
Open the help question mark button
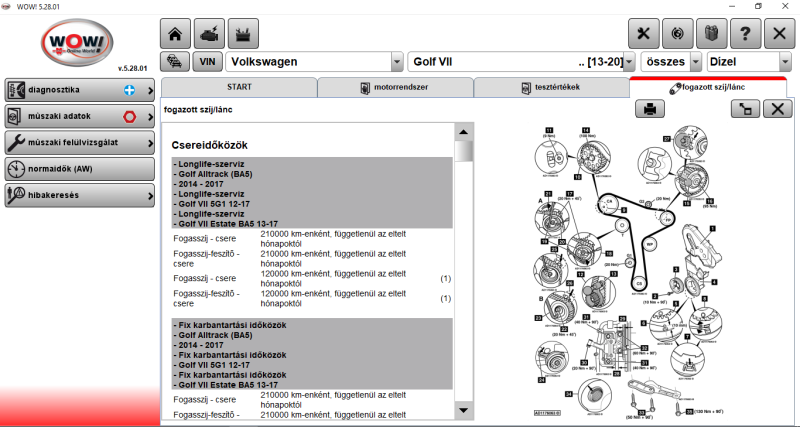click(745, 34)
